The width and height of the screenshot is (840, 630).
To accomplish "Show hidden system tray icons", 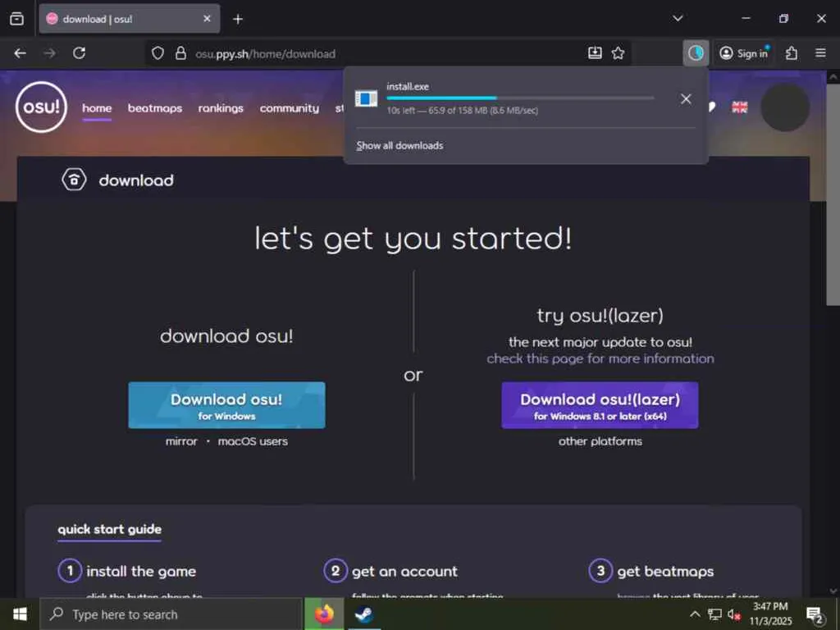I will 694,614.
